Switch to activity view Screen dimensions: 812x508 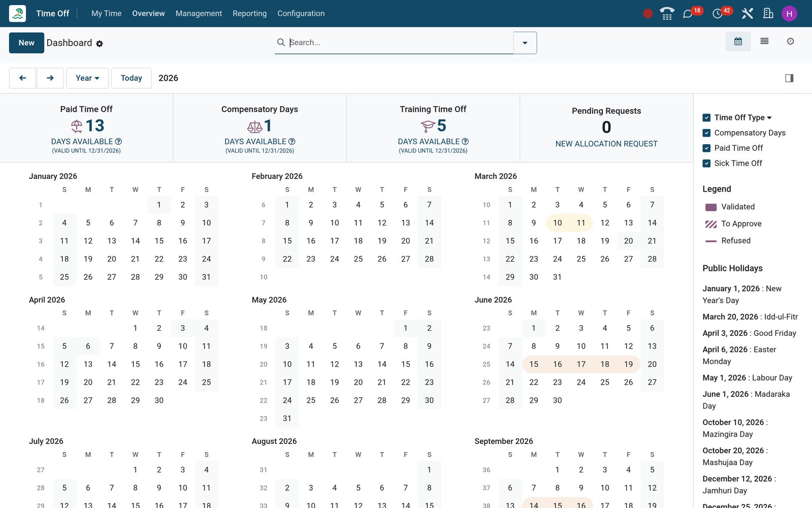click(790, 42)
